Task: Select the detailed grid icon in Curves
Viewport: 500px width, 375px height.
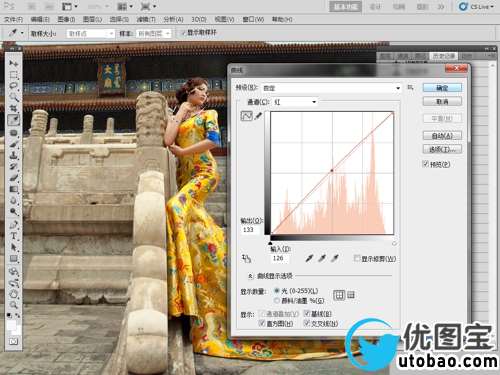Action: (351, 295)
